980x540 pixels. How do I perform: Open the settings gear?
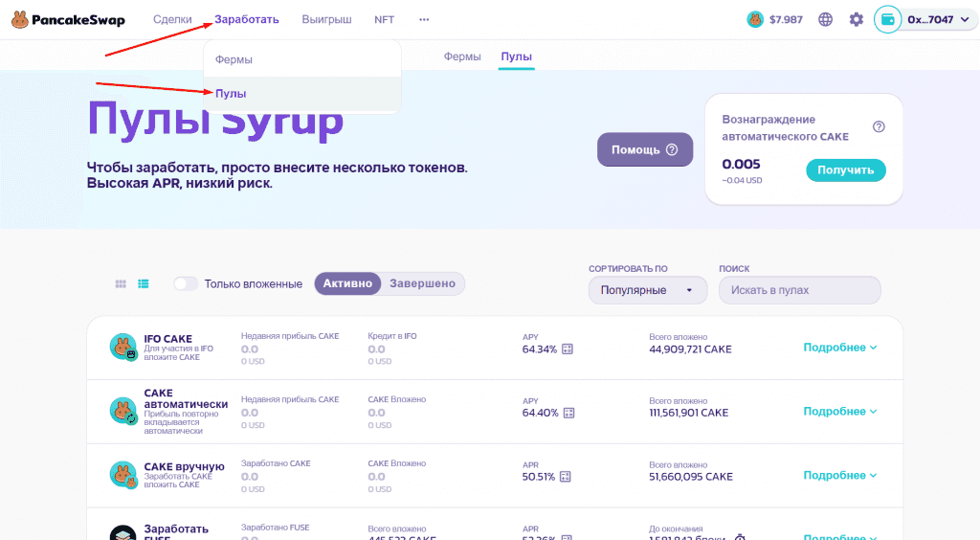click(857, 19)
